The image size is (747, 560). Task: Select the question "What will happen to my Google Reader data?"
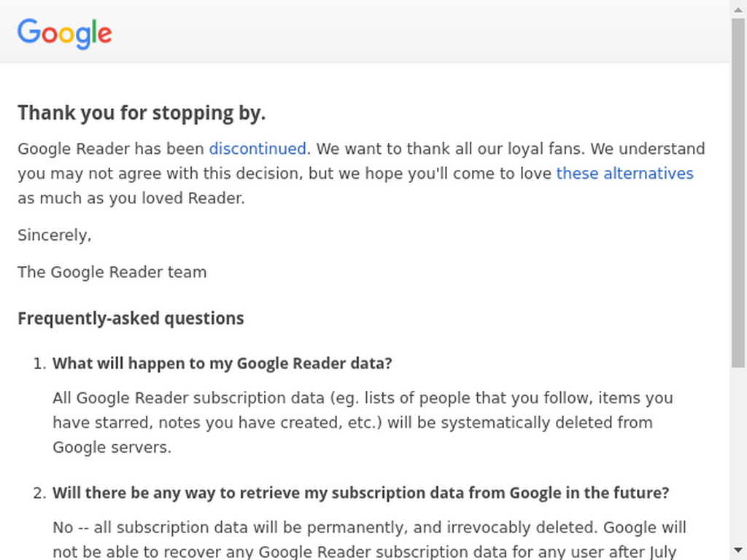tap(222, 363)
